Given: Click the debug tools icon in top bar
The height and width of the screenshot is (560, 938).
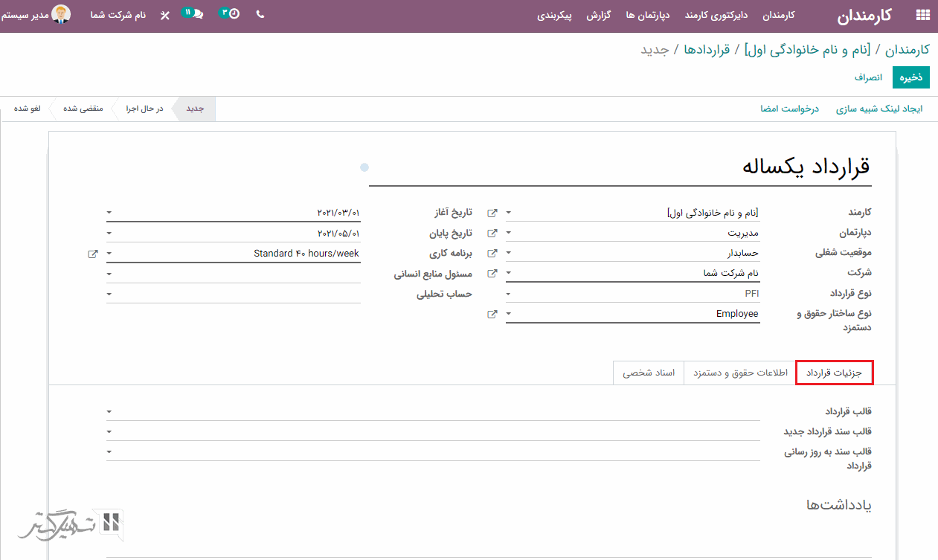Looking at the screenshot, I should coord(165,15).
